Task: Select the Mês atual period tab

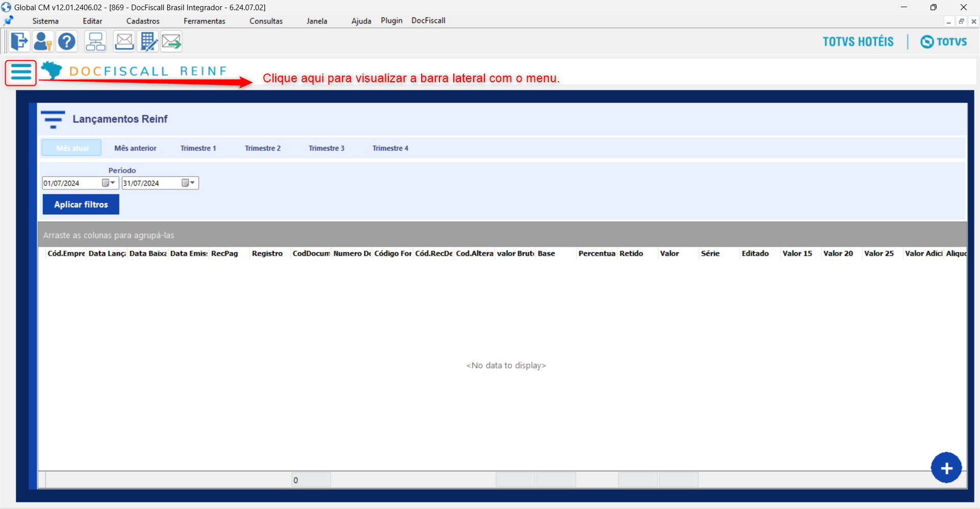Action: pyautogui.click(x=72, y=148)
